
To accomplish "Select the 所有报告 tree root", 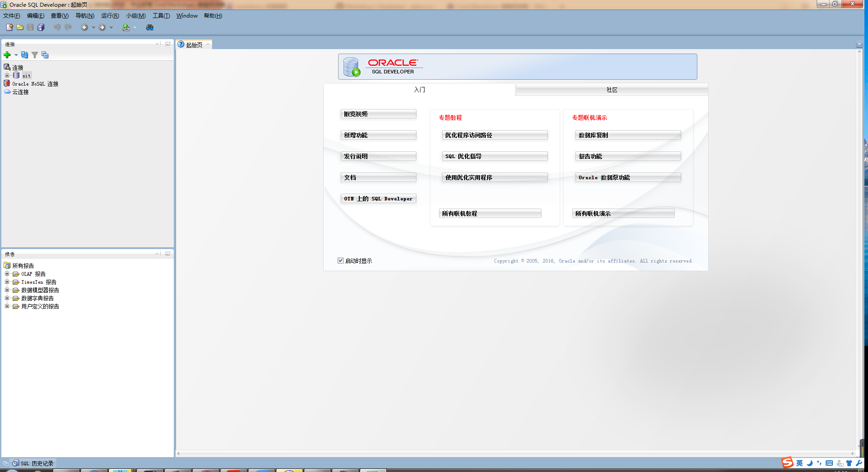I will pyautogui.click(x=19, y=266).
